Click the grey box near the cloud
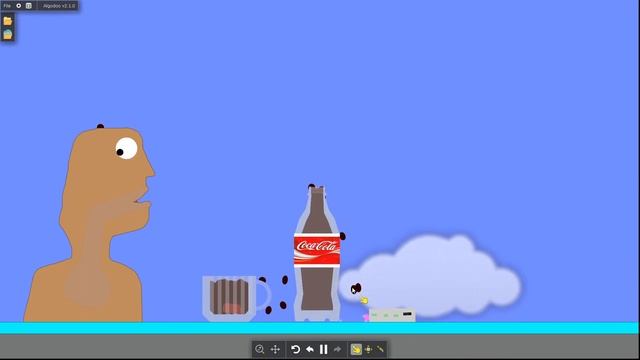Image resolution: width=640 pixels, height=360 pixels. (x=392, y=315)
